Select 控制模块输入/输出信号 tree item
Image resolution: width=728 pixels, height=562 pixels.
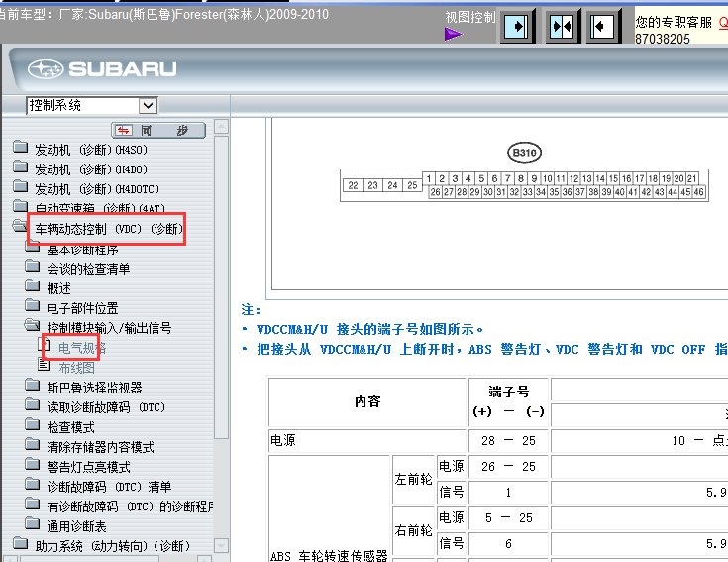109,328
